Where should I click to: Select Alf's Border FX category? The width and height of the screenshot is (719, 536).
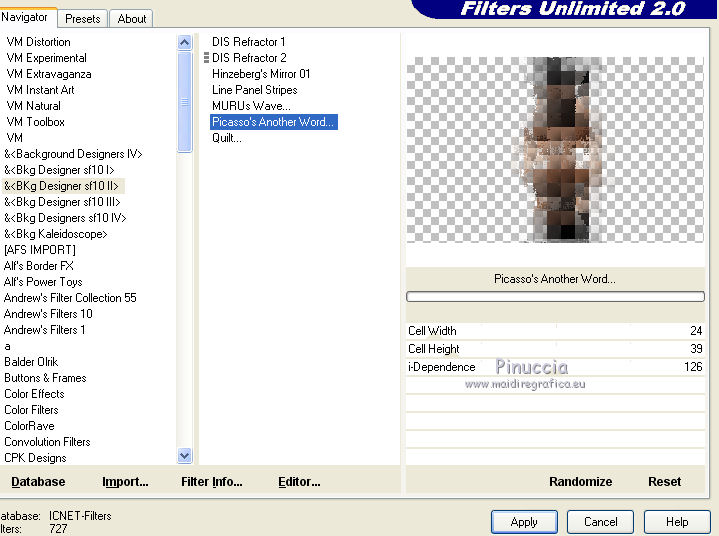[39, 266]
